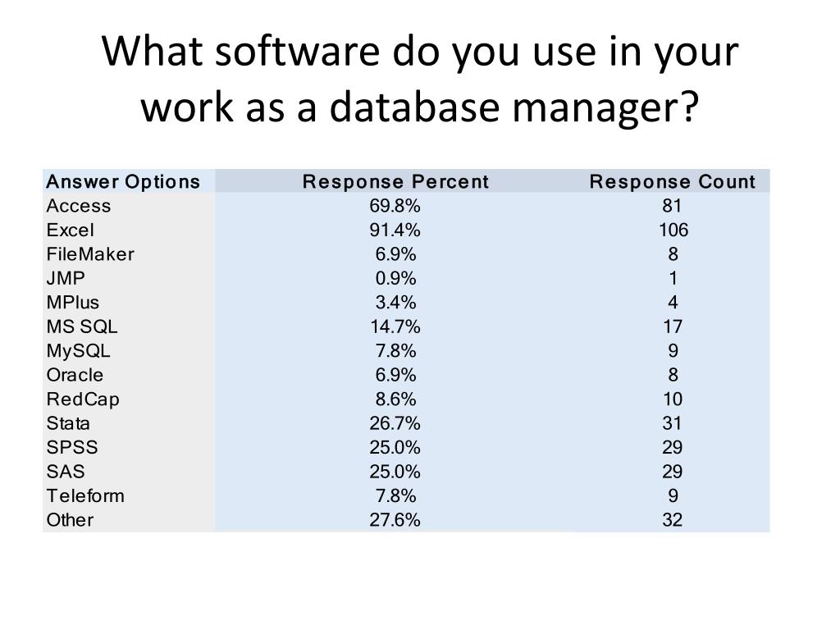Select the Answer Options column header
This screenshot has height=630, width=840.
[123, 181]
